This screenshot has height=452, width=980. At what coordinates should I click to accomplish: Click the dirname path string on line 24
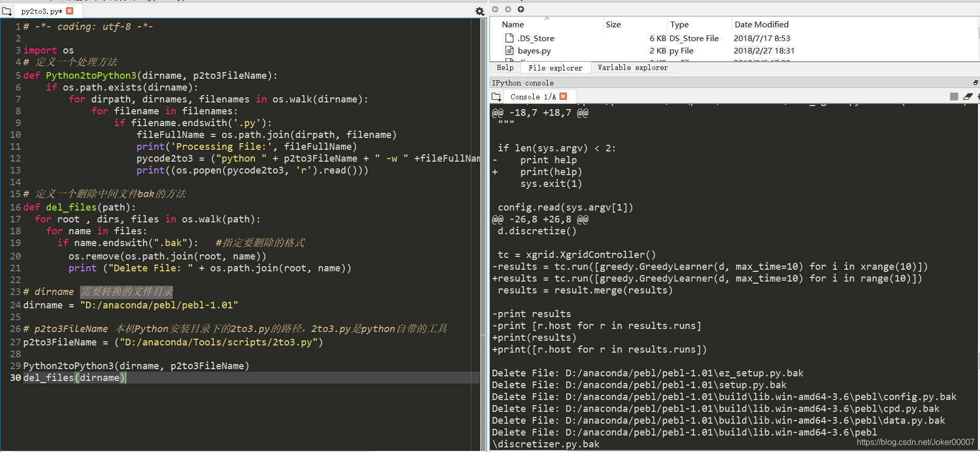coord(159,305)
